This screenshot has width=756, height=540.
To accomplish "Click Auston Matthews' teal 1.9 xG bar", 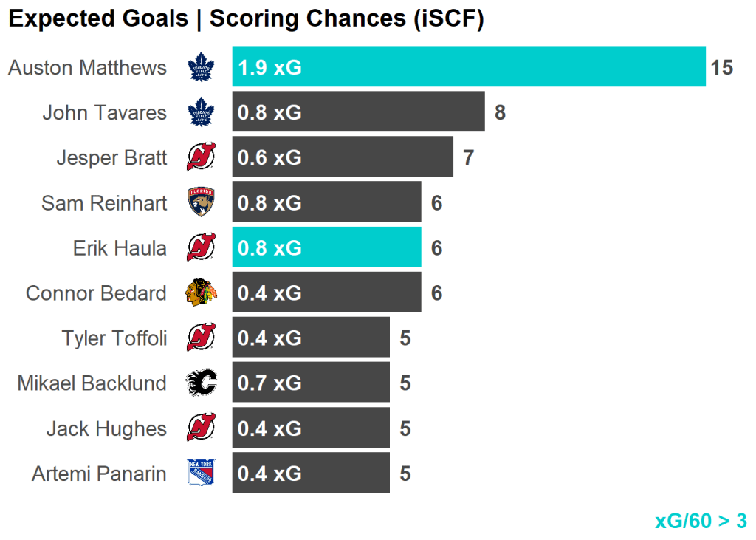I will pyautogui.click(x=469, y=67).
